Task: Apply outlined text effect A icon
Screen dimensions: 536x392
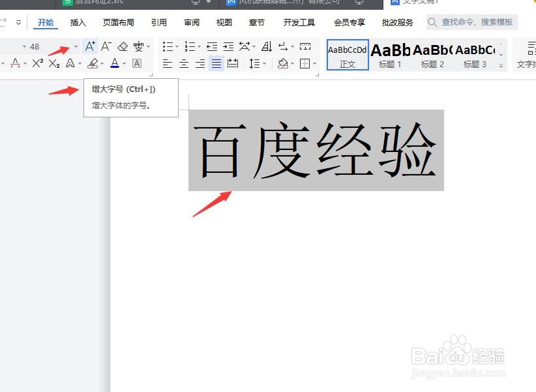Action: pos(70,63)
